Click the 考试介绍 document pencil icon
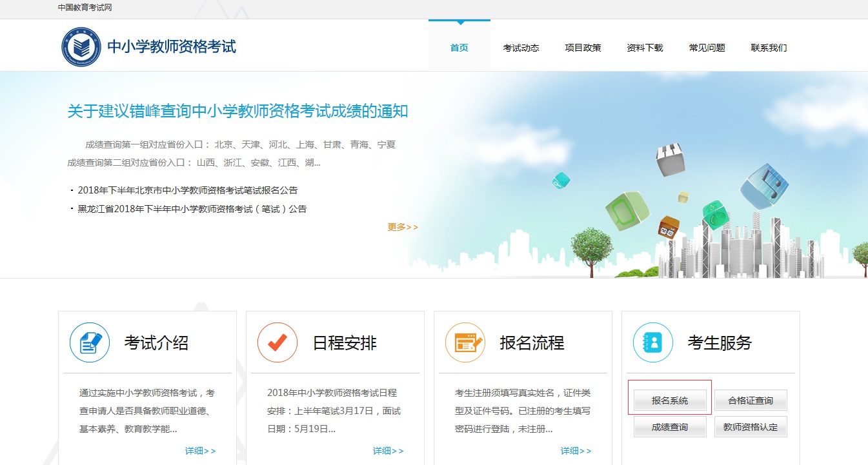This screenshot has height=465, width=868. pyautogui.click(x=90, y=342)
